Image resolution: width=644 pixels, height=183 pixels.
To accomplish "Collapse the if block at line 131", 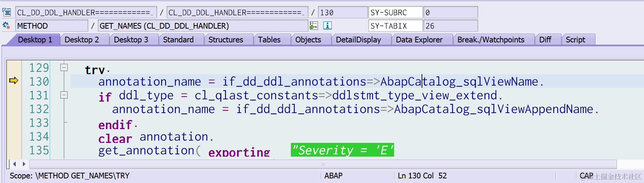I will tap(64, 95).
